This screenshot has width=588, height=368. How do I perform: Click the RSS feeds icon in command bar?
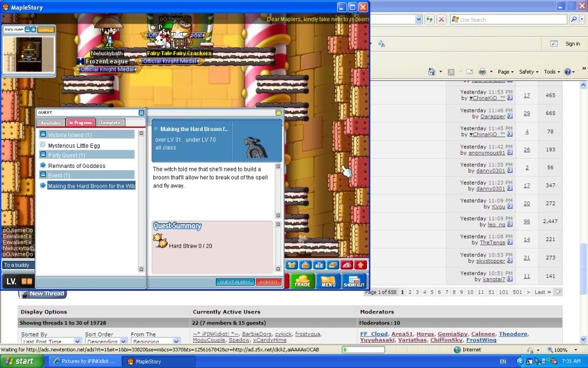click(x=451, y=72)
